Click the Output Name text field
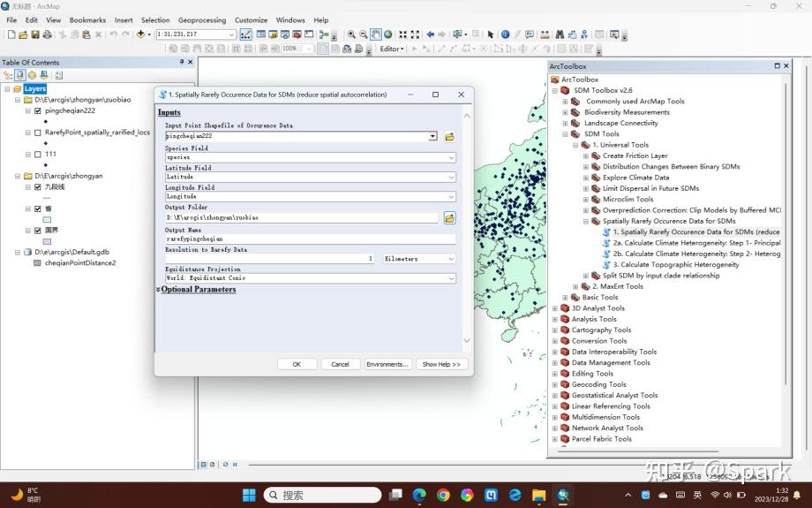The image size is (812, 508). [310, 239]
